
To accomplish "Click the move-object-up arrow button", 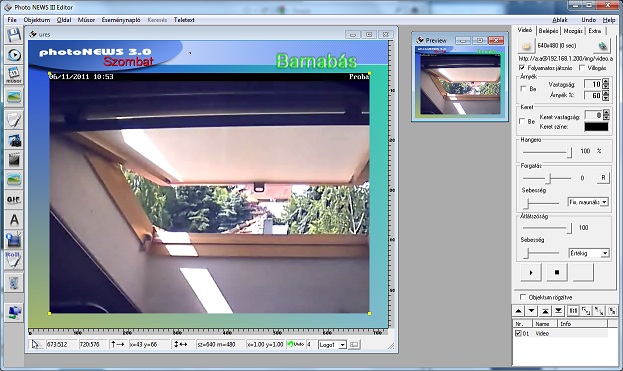I will click(x=519, y=311).
